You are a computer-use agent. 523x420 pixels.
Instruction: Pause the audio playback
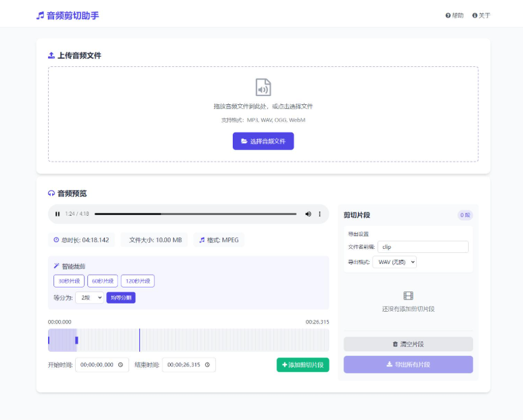(x=58, y=214)
